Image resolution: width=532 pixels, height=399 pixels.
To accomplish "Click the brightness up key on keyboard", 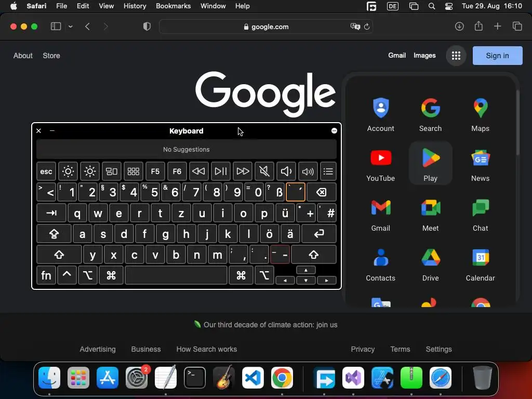I will (90, 171).
